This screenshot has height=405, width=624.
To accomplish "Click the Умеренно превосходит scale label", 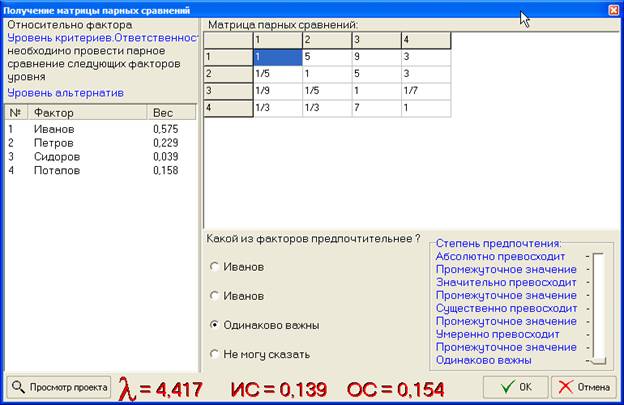I will (x=497, y=334).
